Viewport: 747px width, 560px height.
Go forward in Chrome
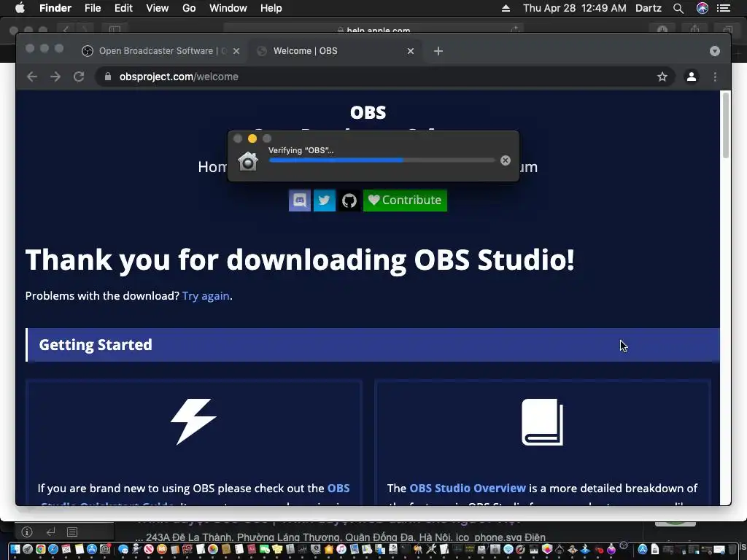[55, 77]
